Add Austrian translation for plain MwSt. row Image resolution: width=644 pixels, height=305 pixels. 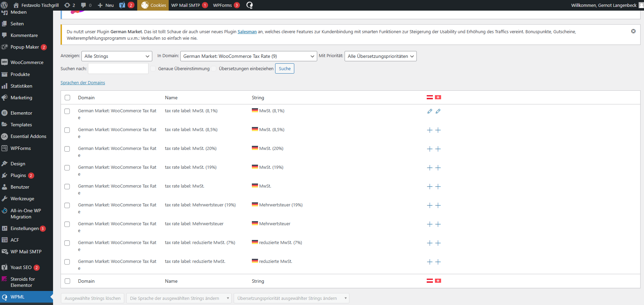click(x=430, y=187)
